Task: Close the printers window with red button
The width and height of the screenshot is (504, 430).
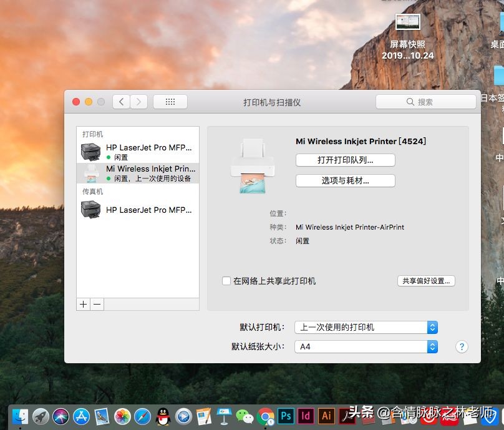Action: tap(76, 102)
